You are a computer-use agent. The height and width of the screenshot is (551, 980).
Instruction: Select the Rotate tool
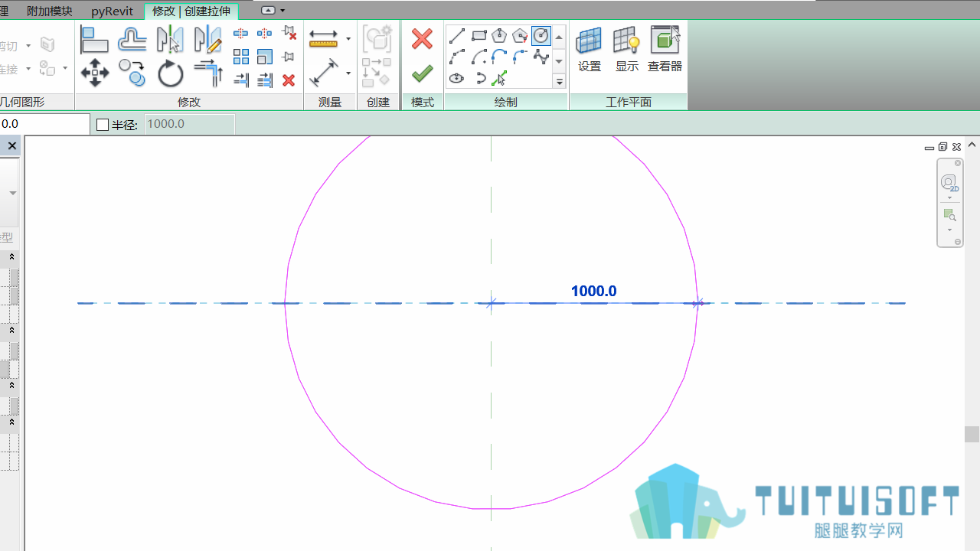point(170,74)
